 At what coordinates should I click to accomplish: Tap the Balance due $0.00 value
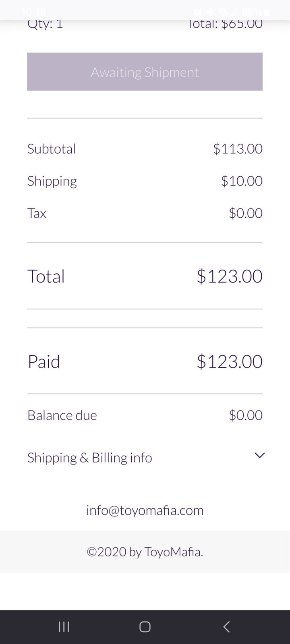(x=246, y=415)
